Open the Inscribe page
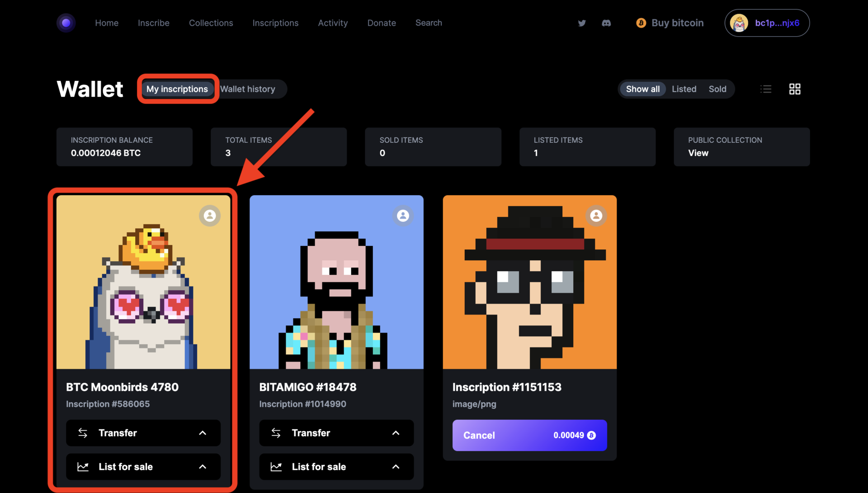This screenshot has width=868, height=493. (x=154, y=23)
